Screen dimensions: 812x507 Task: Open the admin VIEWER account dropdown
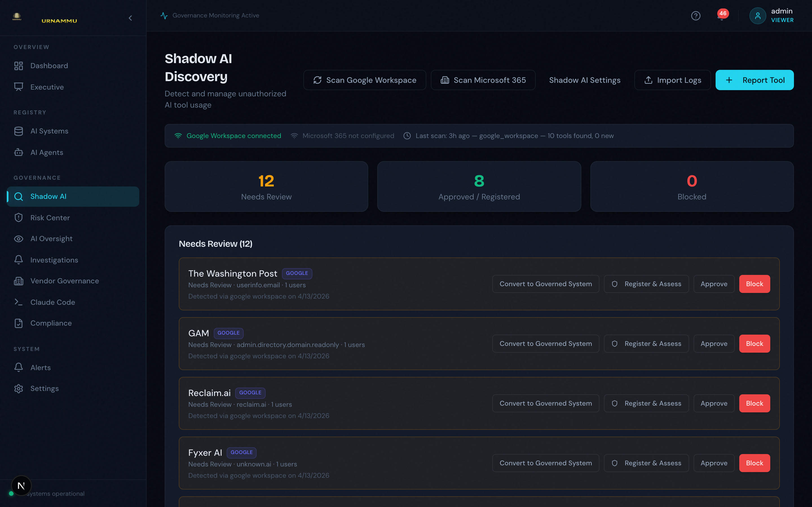pos(771,15)
